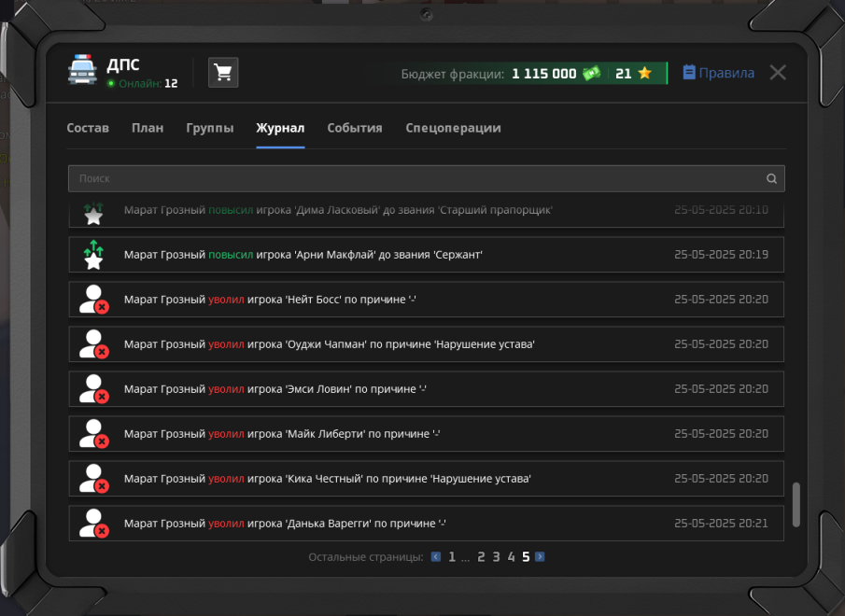Open the Правила rules link

point(719,73)
